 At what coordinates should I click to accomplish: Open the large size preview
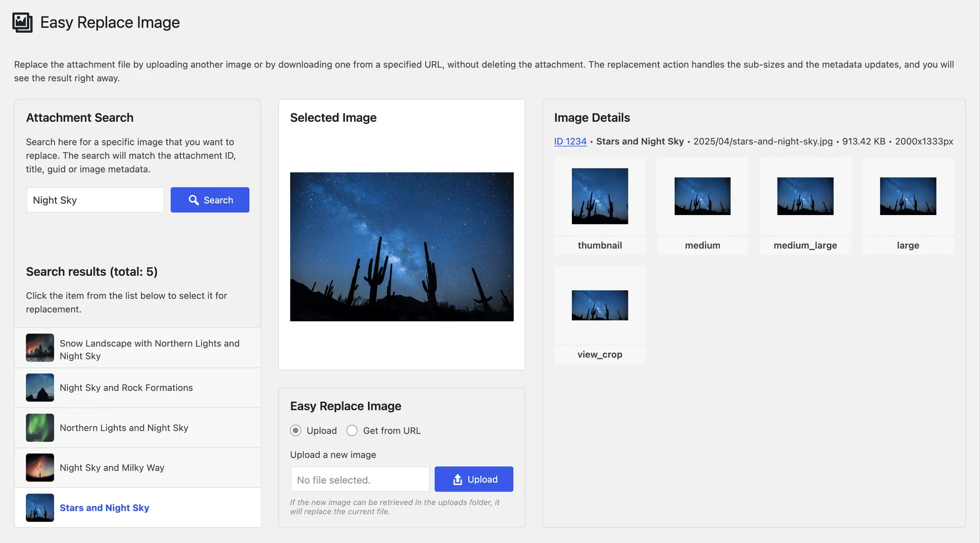(x=907, y=196)
